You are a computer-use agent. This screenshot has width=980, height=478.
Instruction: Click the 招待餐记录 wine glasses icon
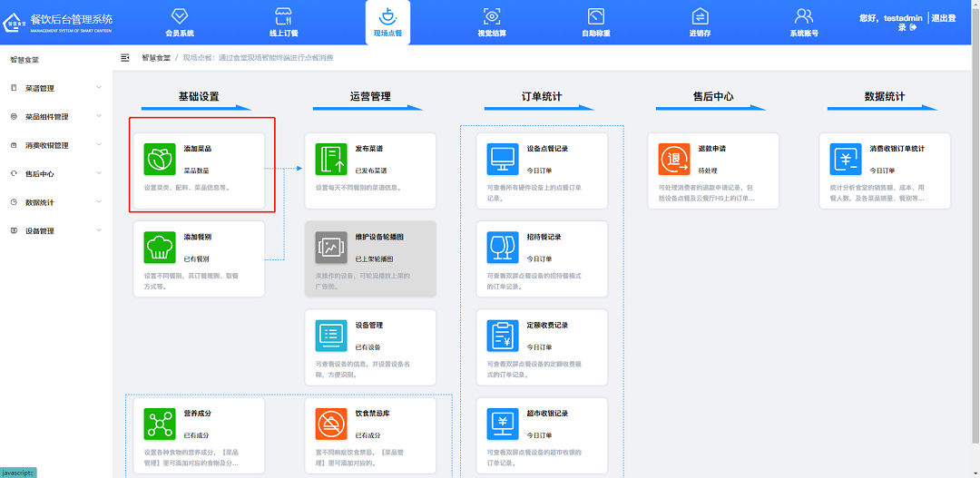(503, 247)
